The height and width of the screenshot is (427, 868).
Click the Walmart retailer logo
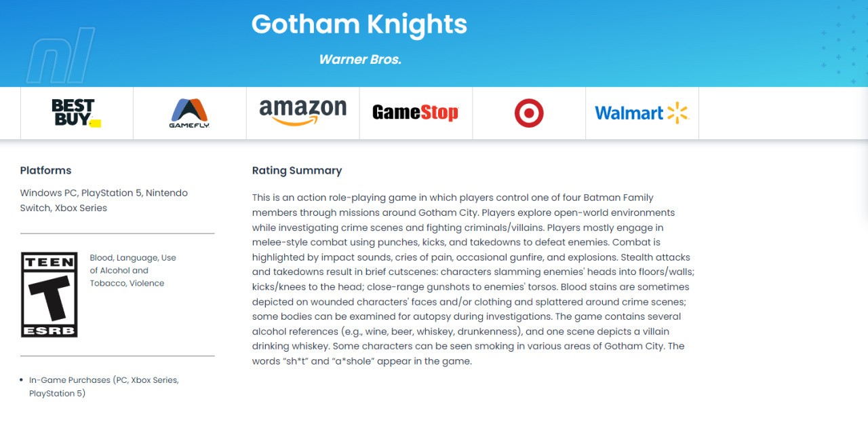pyautogui.click(x=642, y=113)
